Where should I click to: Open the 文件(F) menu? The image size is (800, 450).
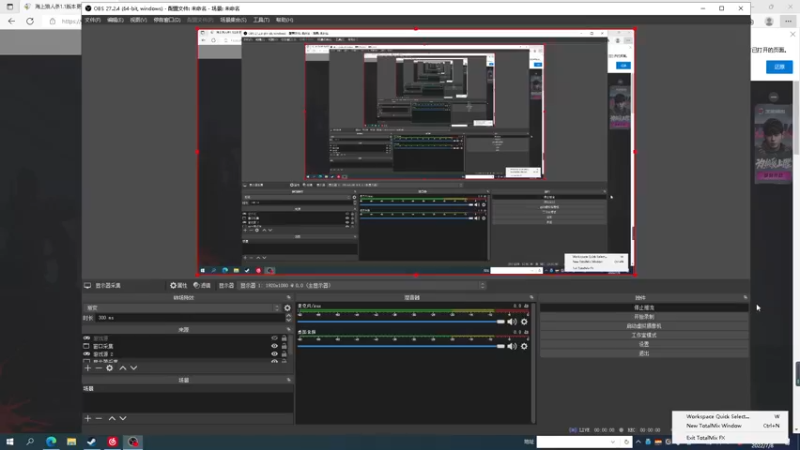(93, 20)
